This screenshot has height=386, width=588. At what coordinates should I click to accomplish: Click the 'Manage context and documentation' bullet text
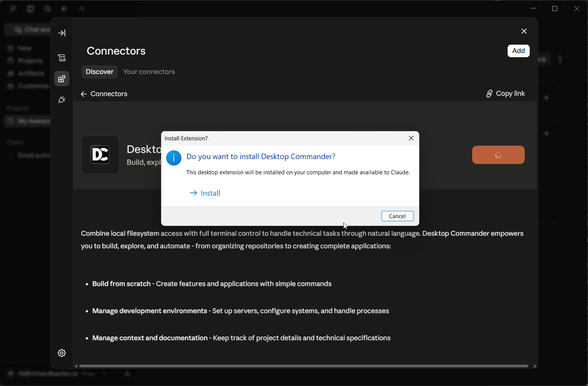coord(241,338)
